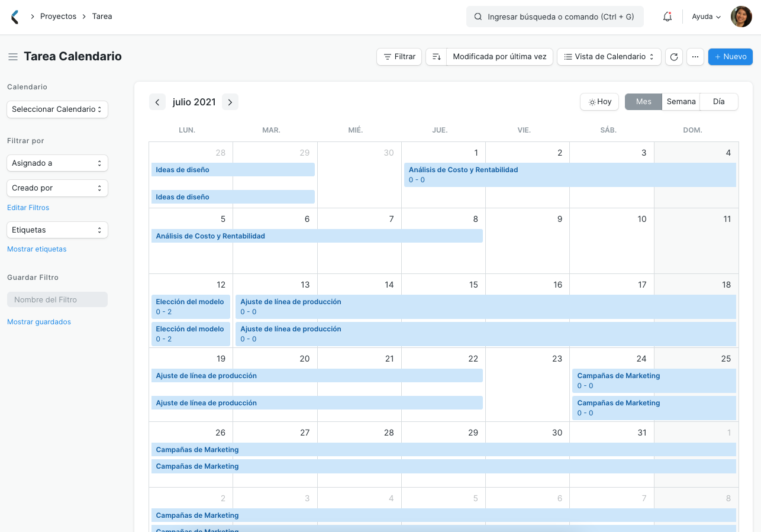The image size is (761, 532).
Task: Jump to today using the Hoy button
Action: tap(599, 101)
